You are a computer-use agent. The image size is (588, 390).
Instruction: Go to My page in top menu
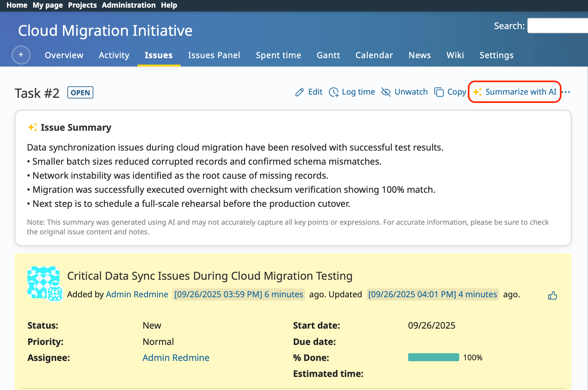(48, 5)
